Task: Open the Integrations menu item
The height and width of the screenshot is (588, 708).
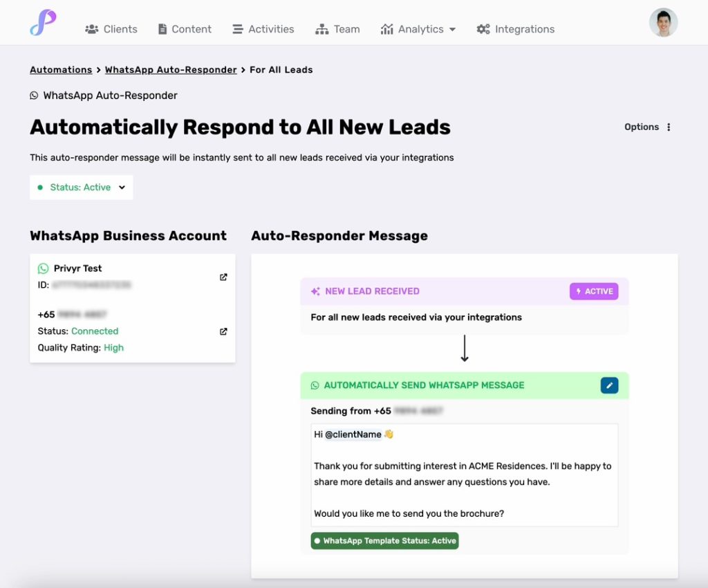Action: point(516,29)
